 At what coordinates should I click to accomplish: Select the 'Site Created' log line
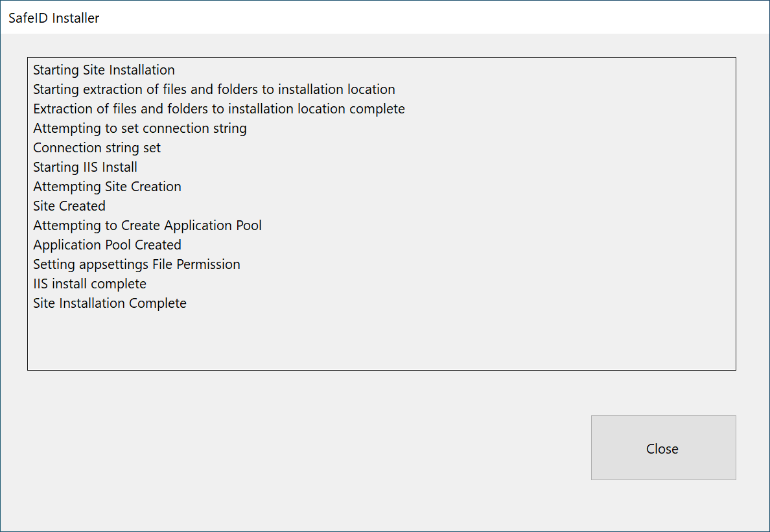[x=69, y=206]
